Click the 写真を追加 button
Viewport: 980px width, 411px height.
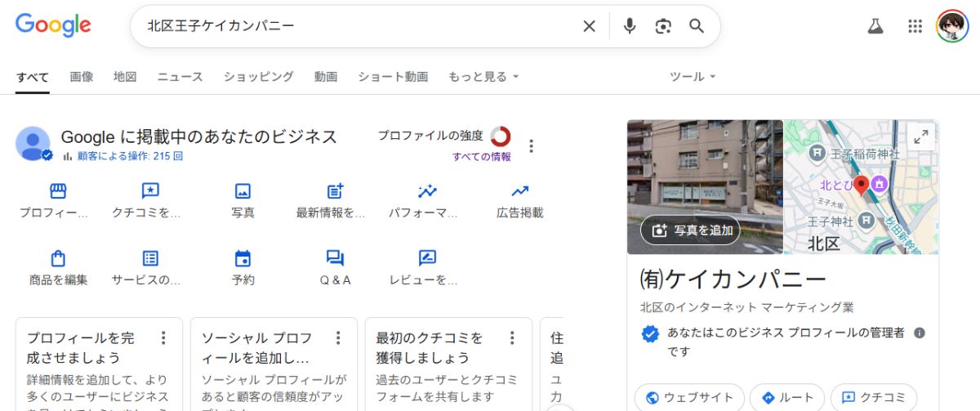[691, 230]
